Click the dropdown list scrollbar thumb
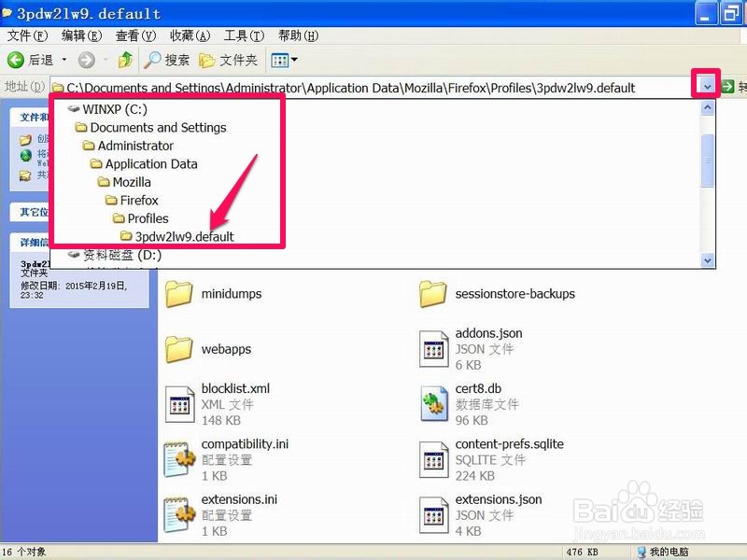This screenshot has width=747, height=560. point(708,160)
